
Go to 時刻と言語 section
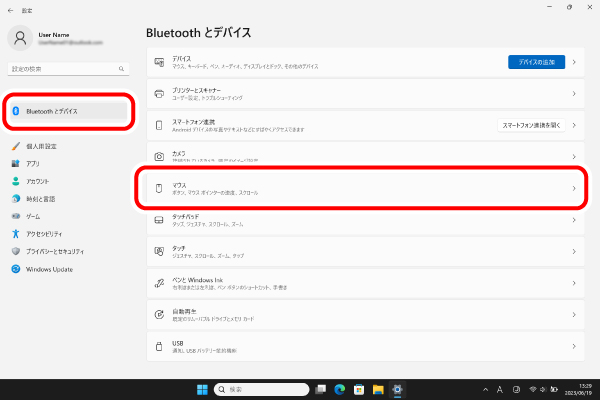40,199
